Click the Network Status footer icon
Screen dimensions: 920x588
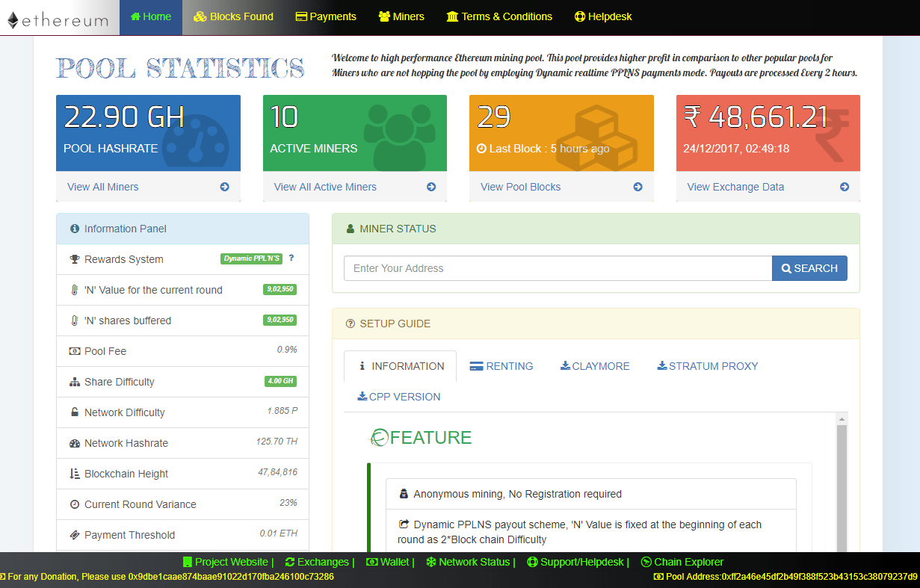[x=430, y=562]
